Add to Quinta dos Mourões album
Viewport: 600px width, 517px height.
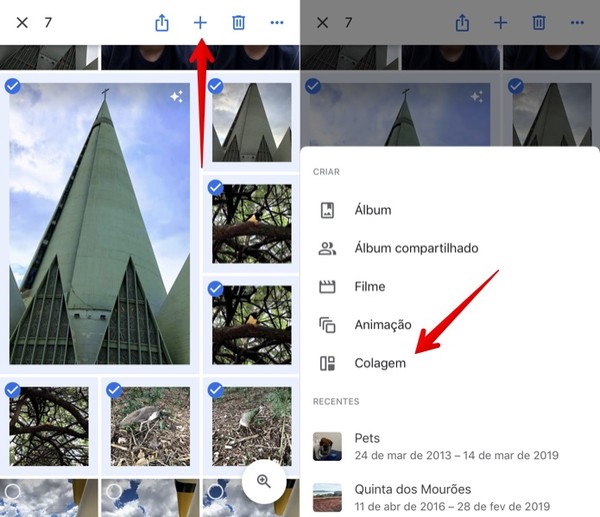click(x=450, y=497)
